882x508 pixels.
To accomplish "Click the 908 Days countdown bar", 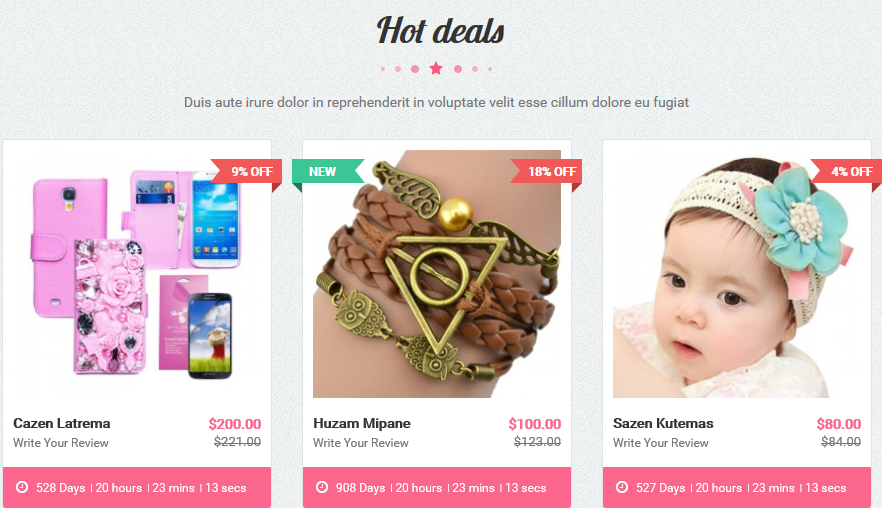I will click(x=437, y=487).
